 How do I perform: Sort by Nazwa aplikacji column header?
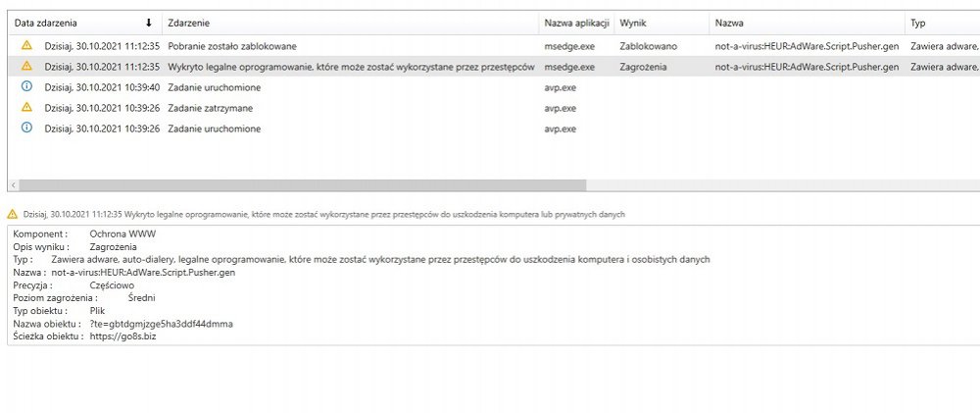[577, 23]
